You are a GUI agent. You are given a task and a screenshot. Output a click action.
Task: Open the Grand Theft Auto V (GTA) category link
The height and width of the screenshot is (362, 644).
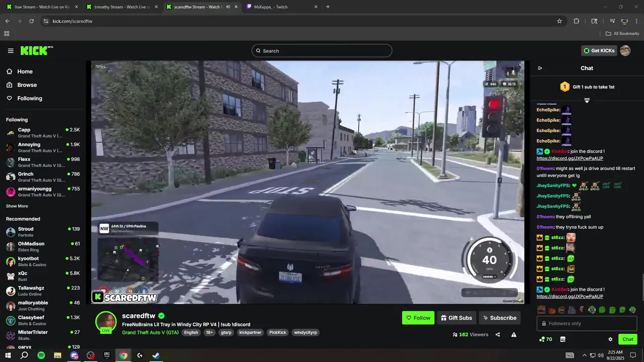pyautogui.click(x=150, y=332)
